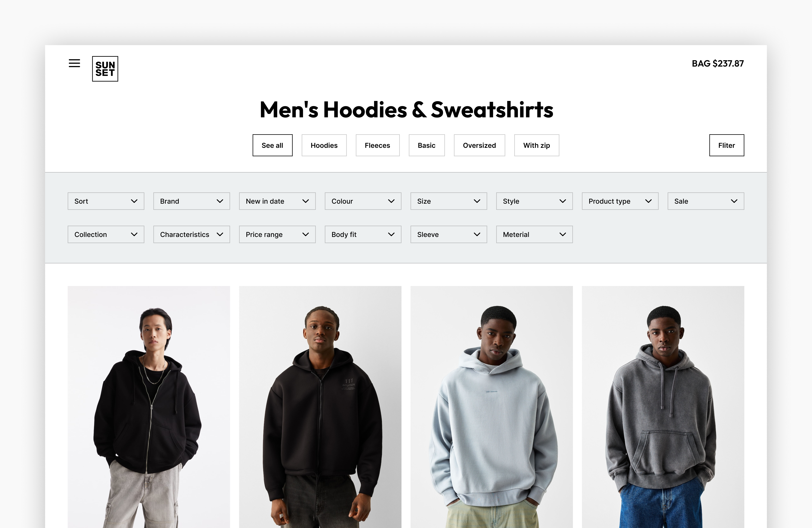Expand the Sort dropdown

106,201
